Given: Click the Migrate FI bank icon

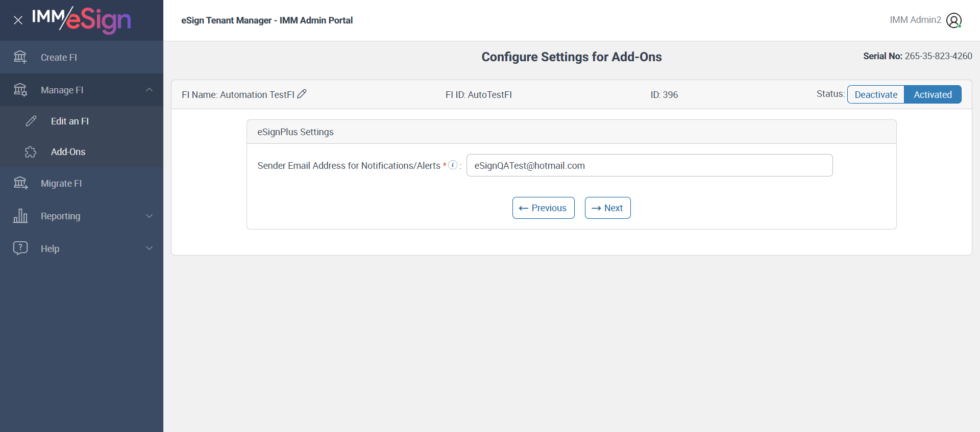Looking at the screenshot, I should pos(20,183).
